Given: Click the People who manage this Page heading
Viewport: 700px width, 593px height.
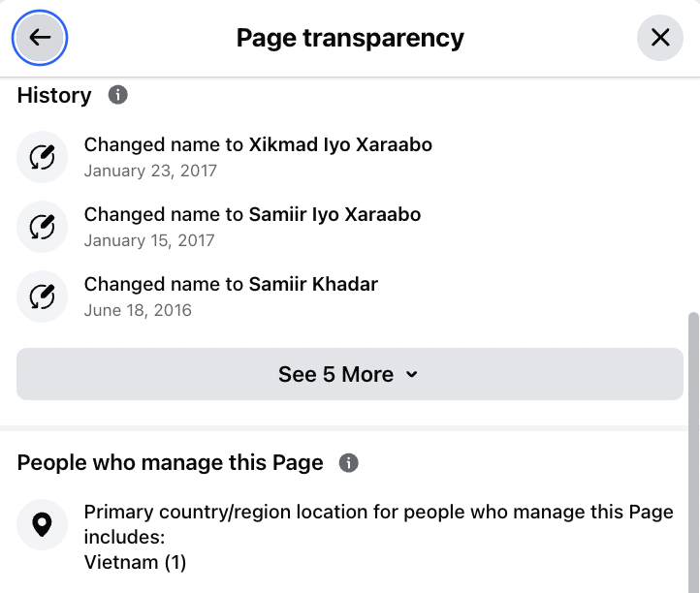Looking at the screenshot, I should coord(170,462).
